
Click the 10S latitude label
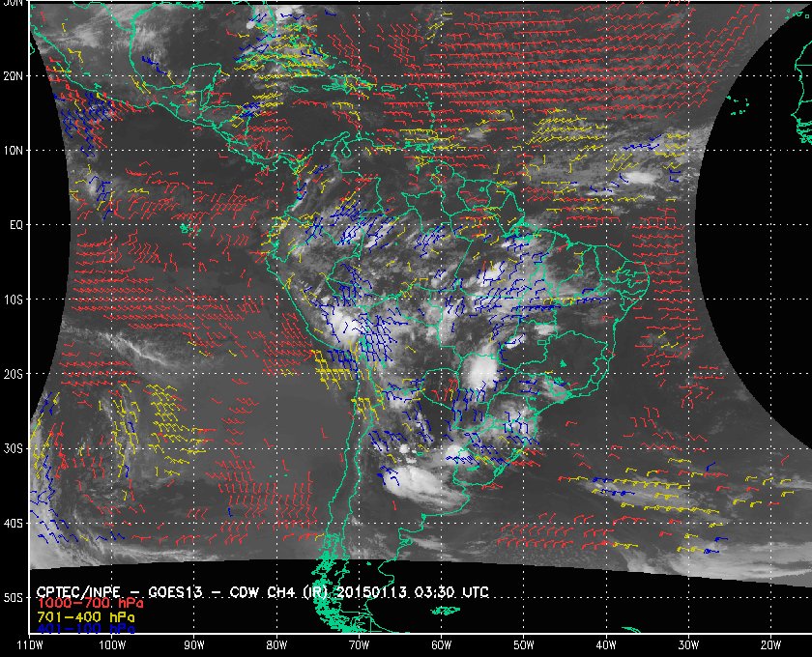[13, 300]
